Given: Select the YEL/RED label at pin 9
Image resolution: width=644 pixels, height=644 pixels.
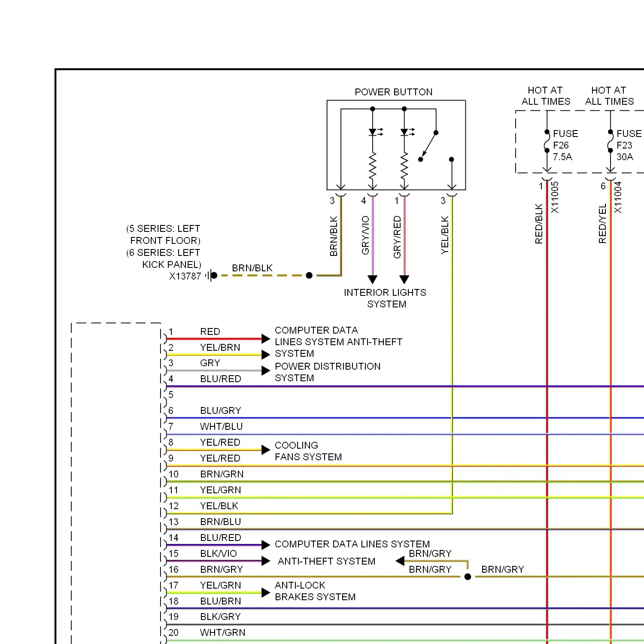Looking at the screenshot, I should 220,458.
